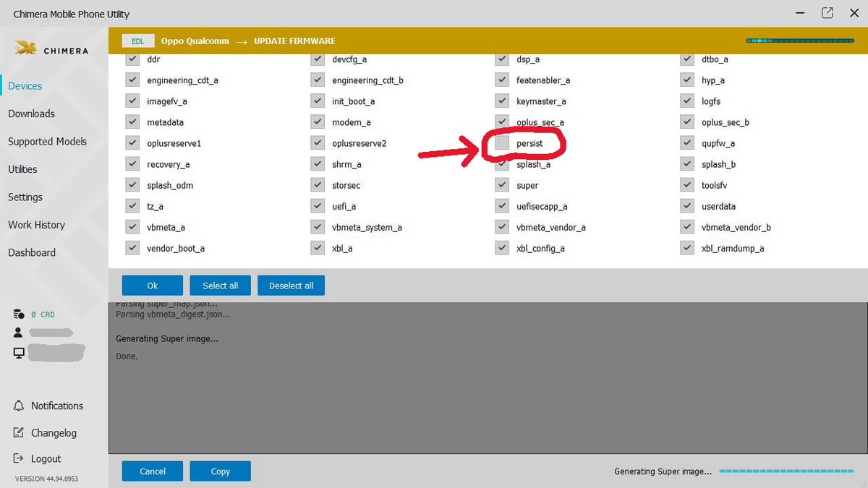
Task: Click the credits coin icon
Action: coord(20,314)
